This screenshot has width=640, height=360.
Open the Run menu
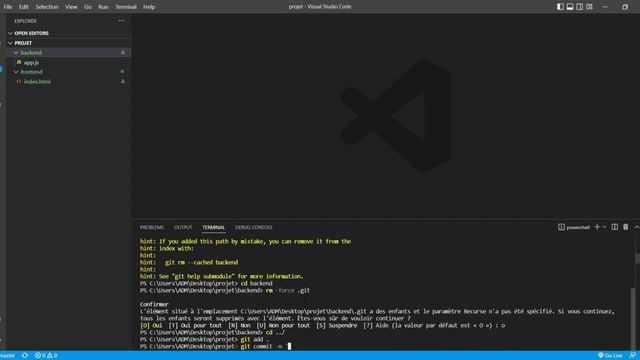tap(103, 7)
